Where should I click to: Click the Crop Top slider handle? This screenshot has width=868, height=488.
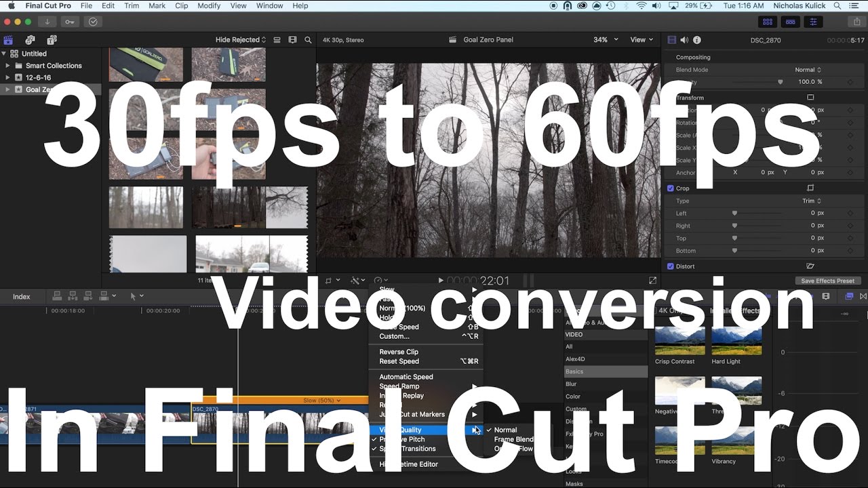(734, 238)
